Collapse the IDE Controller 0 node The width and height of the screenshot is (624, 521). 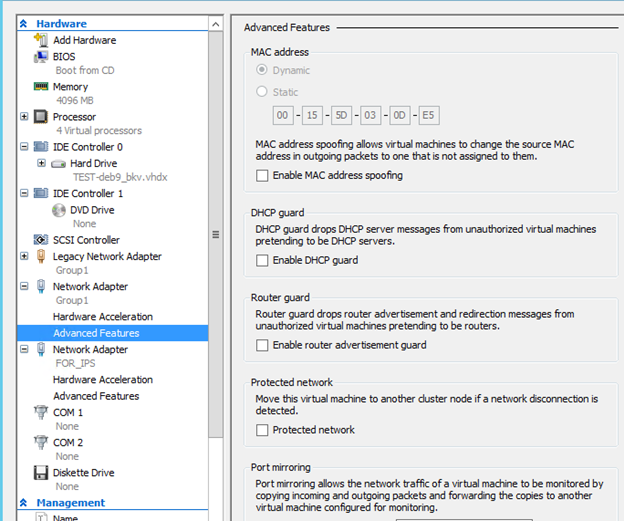pyautogui.click(x=24, y=147)
